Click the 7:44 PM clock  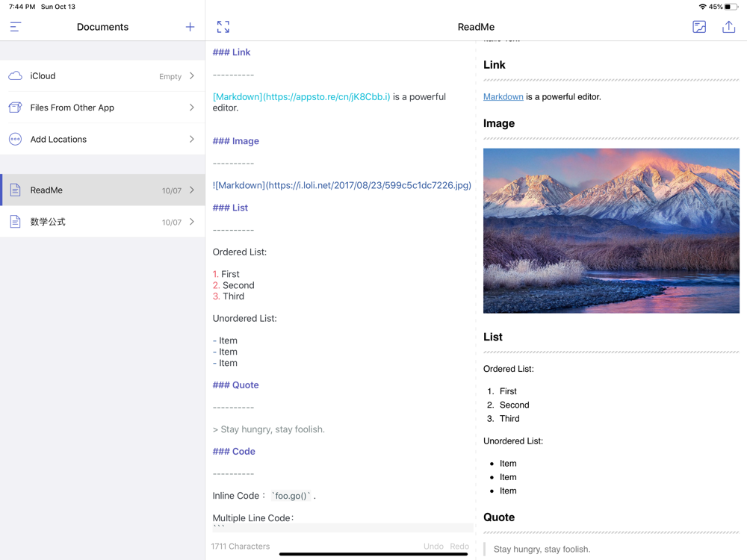click(x=22, y=7)
